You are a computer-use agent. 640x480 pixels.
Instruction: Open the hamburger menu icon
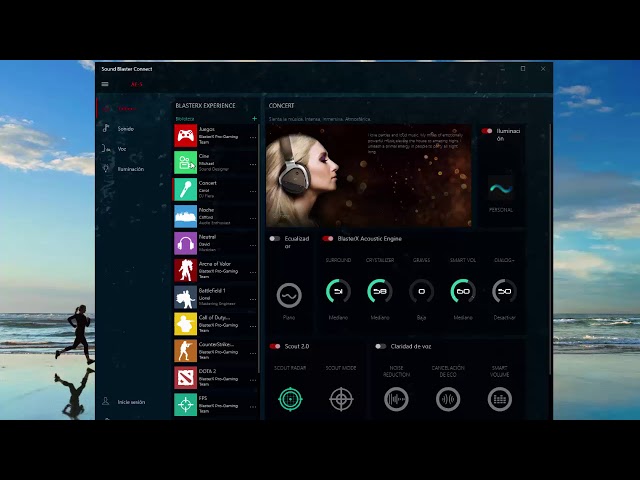(x=105, y=84)
